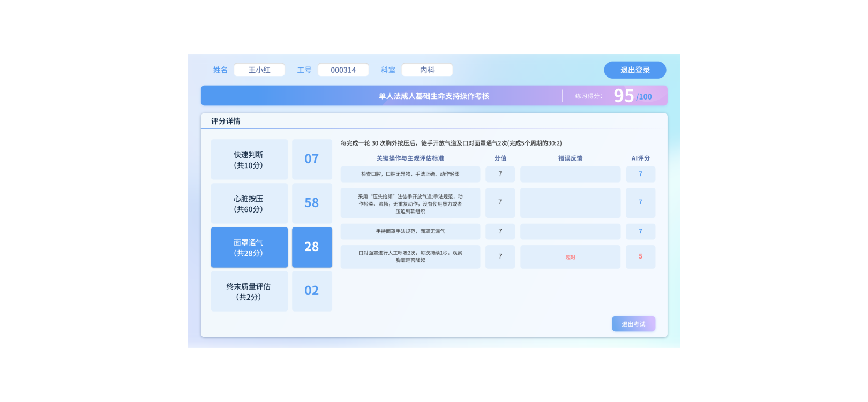The image size is (868, 402).
Task: Click the 科室 field showing 内科
Action: (427, 70)
